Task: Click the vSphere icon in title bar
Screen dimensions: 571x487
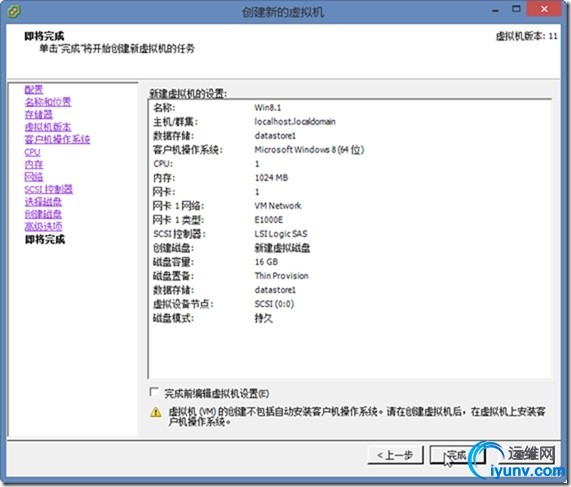Action: pos(13,12)
